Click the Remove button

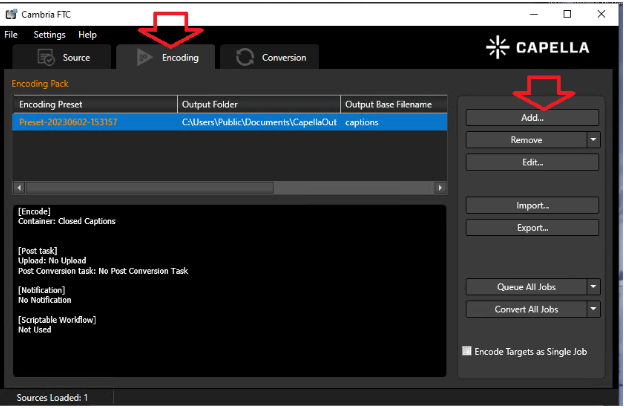point(526,140)
